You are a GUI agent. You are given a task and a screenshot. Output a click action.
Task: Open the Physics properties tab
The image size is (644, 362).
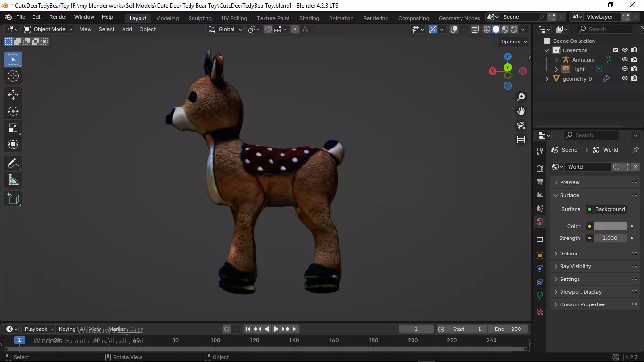[540, 269]
